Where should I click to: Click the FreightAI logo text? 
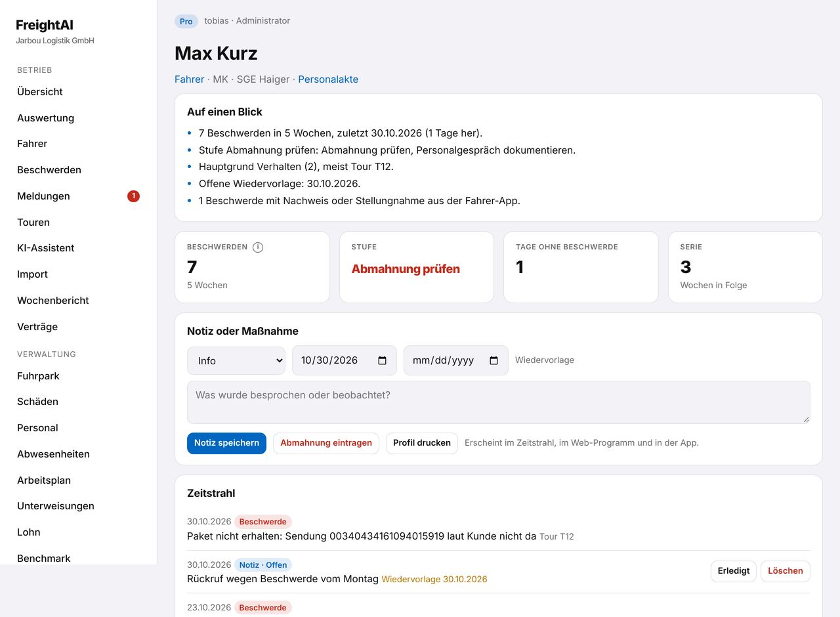pyautogui.click(x=45, y=25)
